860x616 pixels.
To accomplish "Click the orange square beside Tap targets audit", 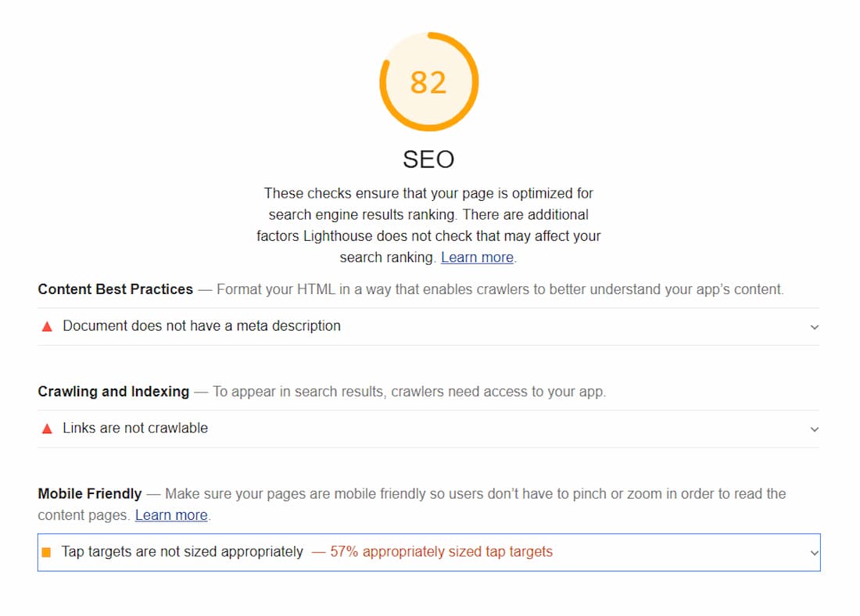I will pyautogui.click(x=46, y=553).
